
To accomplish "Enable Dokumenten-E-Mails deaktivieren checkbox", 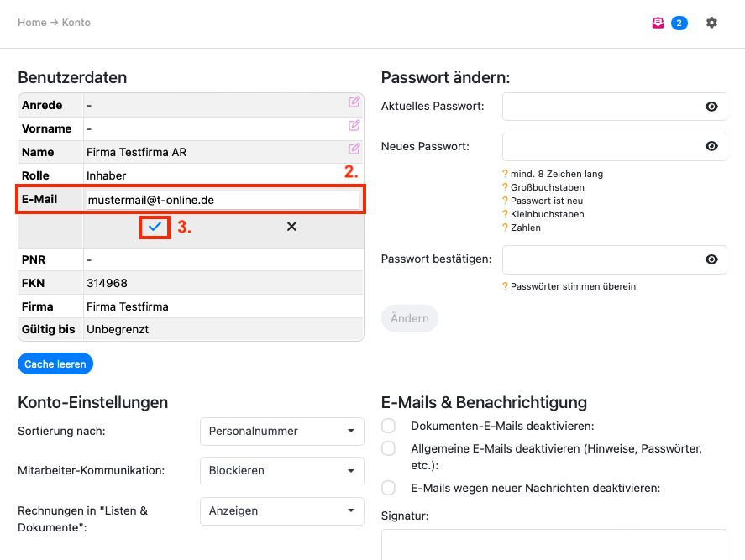I will pyautogui.click(x=388, y=426).
